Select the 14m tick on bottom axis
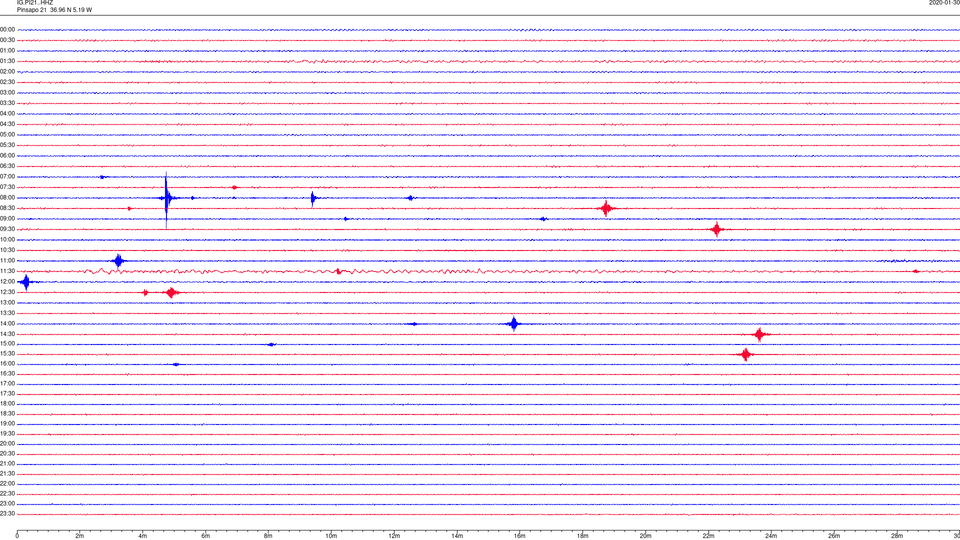Viewport: 960px width, 540px height. (x=457, y=536)
